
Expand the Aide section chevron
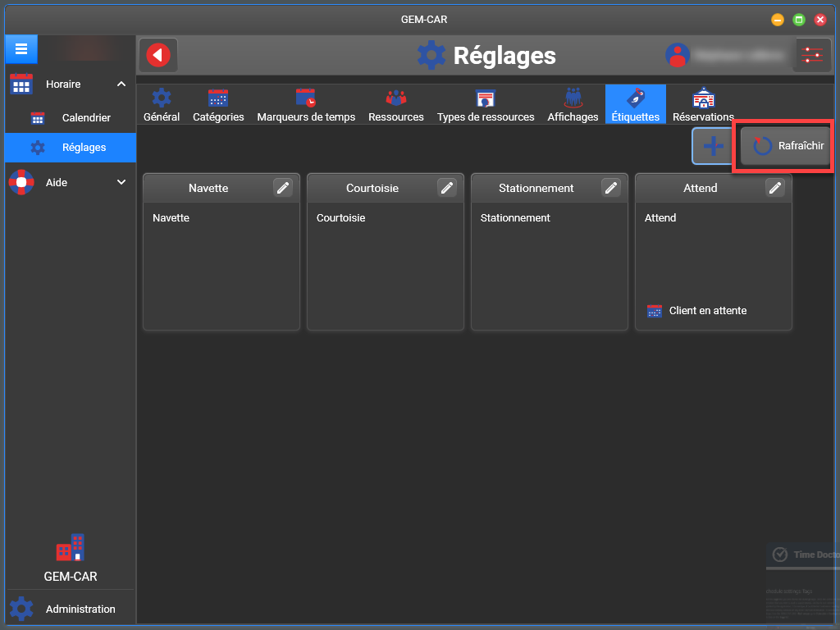pos(121,182)
